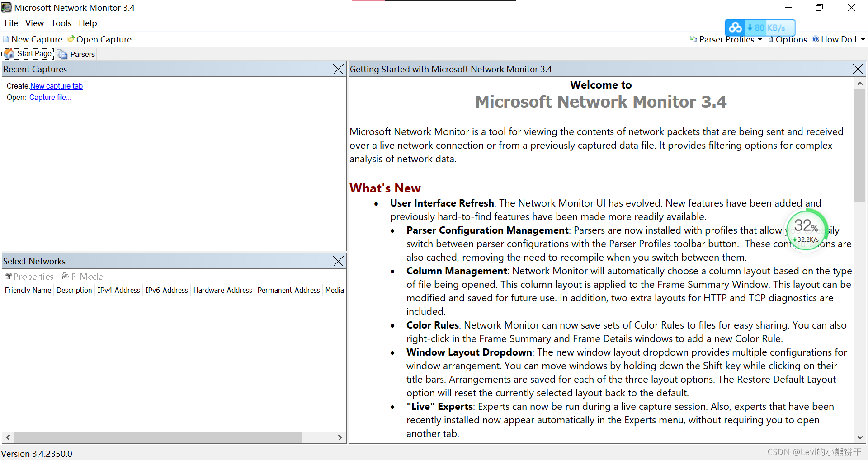Click the Open Capture folder icon
The height and width of the screenshot is (460, 868).
point(71,39)
